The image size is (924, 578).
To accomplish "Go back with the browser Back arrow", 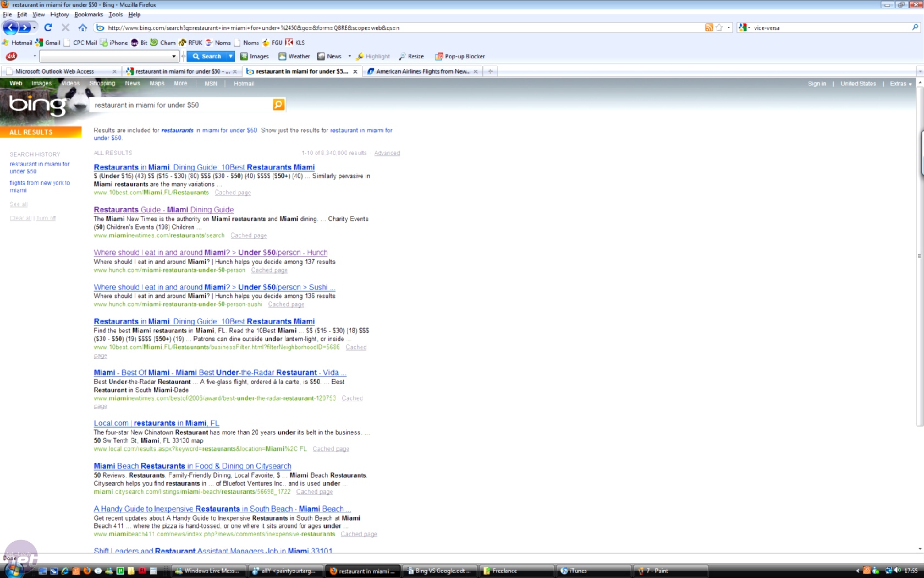I will point(10,27).
